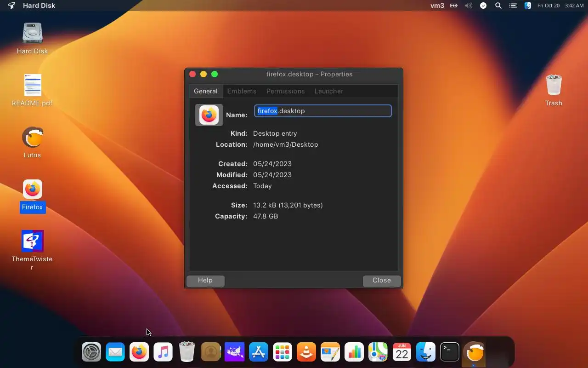Launch GIMP from the dock
588x368 pixels.
tap(235, 353)
